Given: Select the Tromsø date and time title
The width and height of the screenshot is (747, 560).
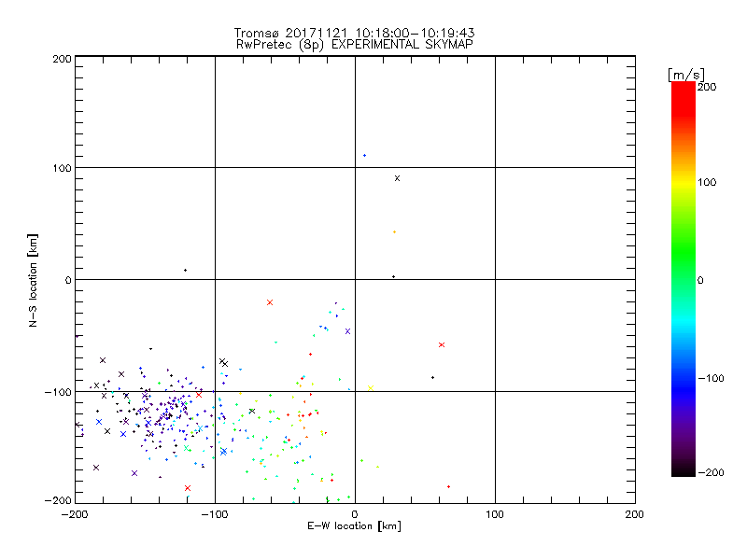Looking at the screenshot, I should click(x=354, y=32).
